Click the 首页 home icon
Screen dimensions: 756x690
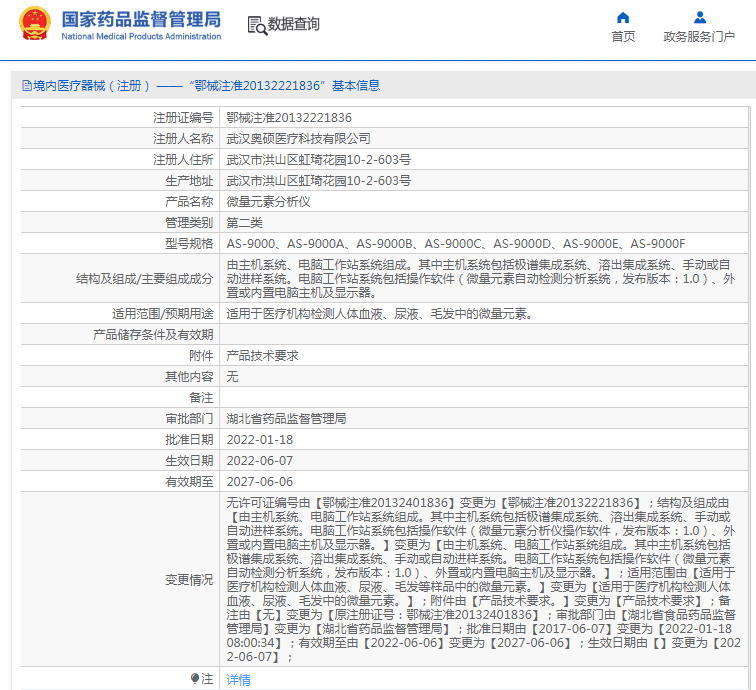click(623, 18)
